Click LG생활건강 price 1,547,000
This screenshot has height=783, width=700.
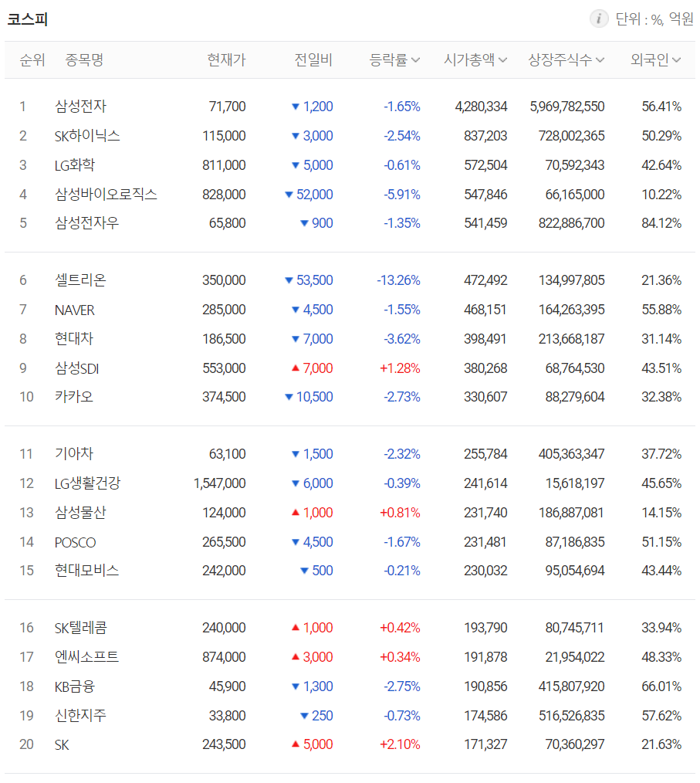click(x=219, y=483)
